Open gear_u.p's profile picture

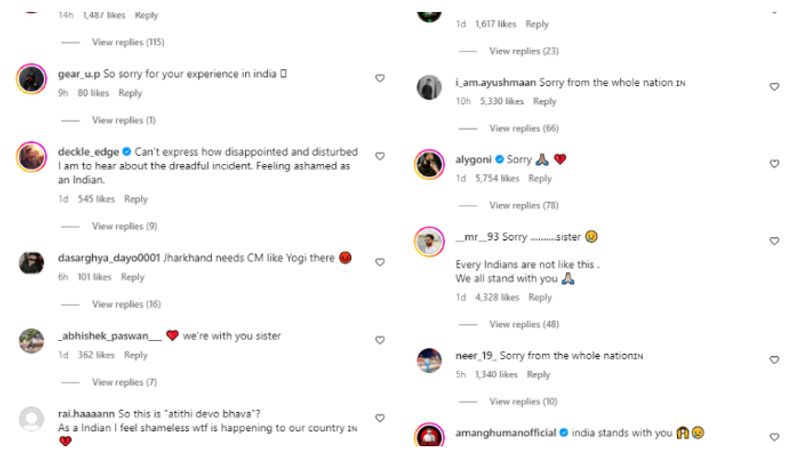tap(31, 79)
